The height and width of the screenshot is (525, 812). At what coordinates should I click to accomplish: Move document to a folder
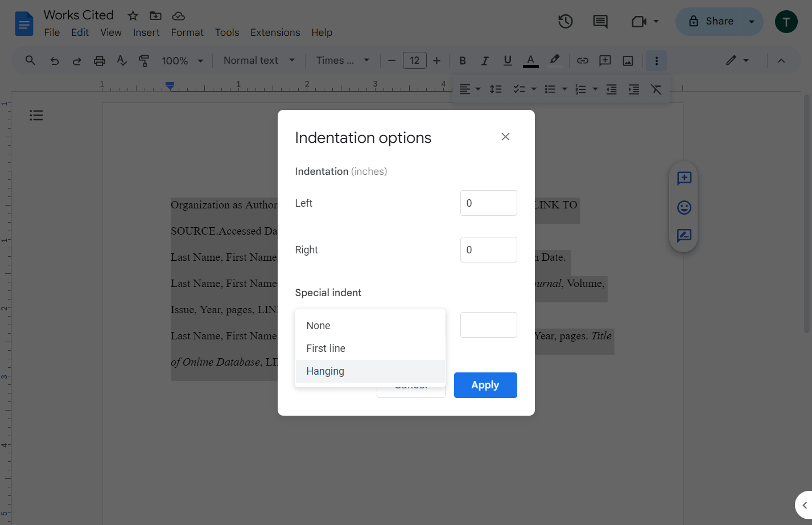[155, 16]
